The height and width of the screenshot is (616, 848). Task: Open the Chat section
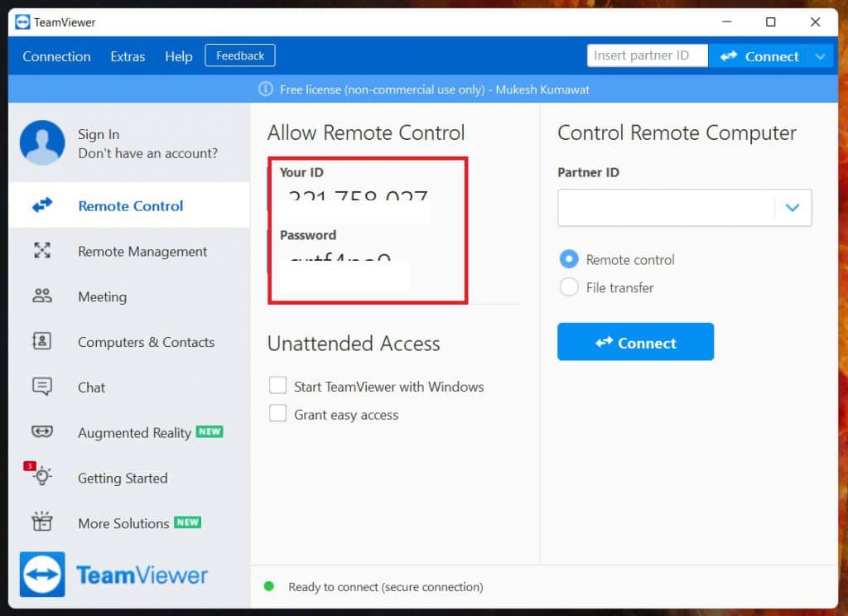click(x=129, y=387)
